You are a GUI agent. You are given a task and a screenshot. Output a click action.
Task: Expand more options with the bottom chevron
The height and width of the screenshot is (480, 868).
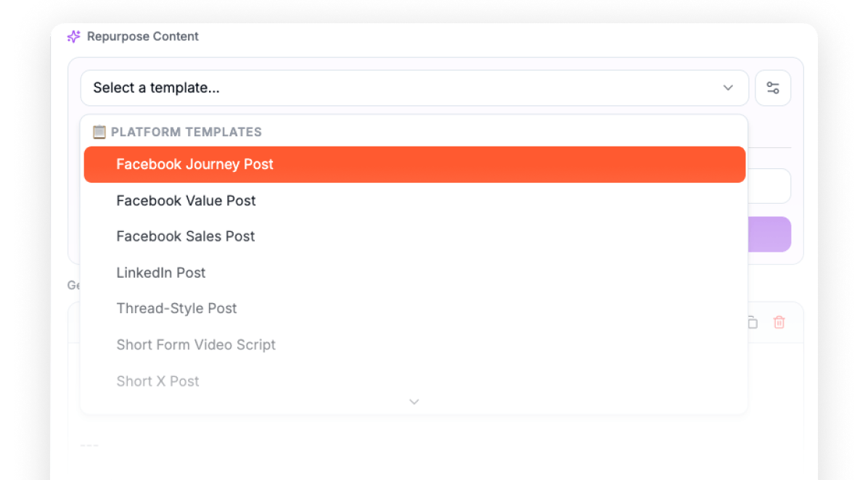click(x=414, y=402)
